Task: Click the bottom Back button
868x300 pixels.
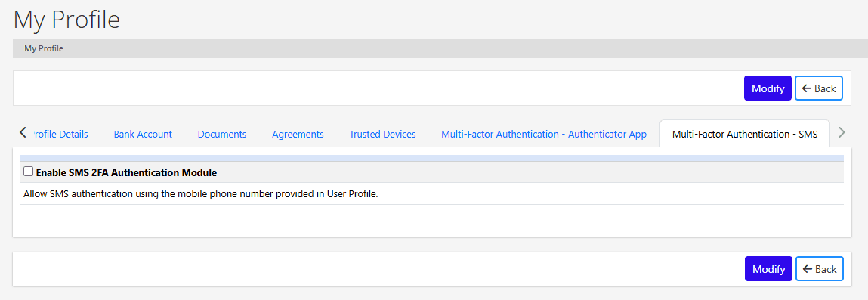Action: pos(820,269)
